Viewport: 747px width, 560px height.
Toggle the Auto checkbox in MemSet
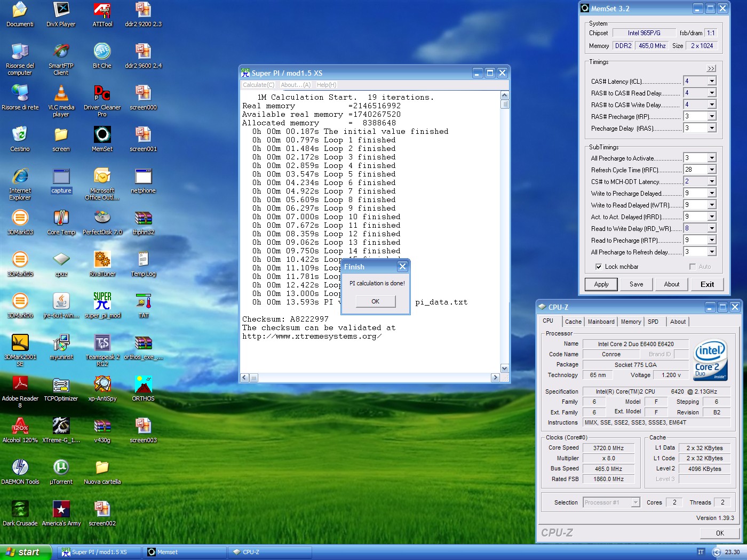coord(693,267)
